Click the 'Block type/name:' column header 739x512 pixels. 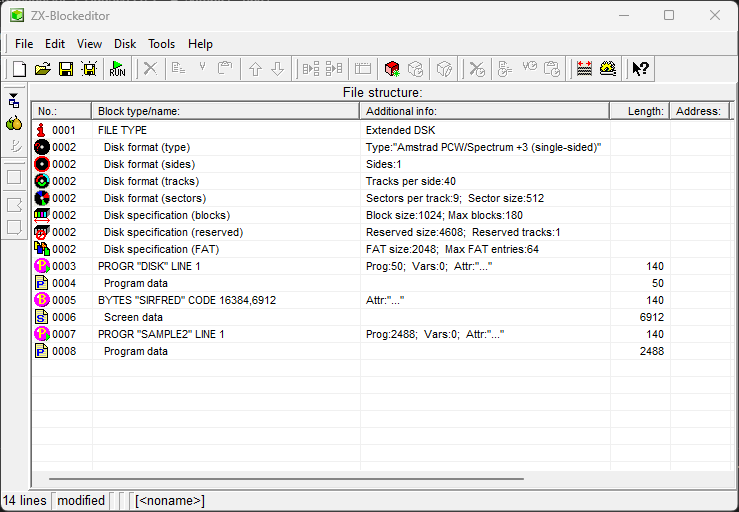coord(226,111)
